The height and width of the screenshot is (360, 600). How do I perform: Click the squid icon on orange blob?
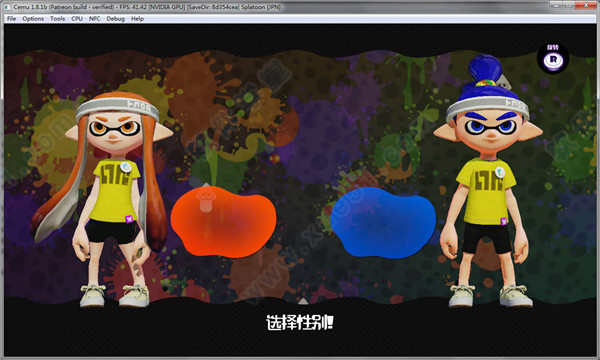click(205, 200)
